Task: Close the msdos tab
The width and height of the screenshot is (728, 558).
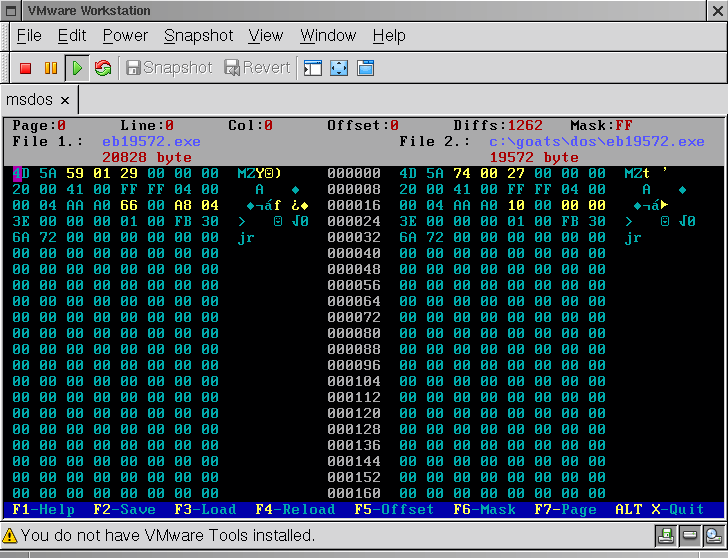Action: [x=65, y=100]
